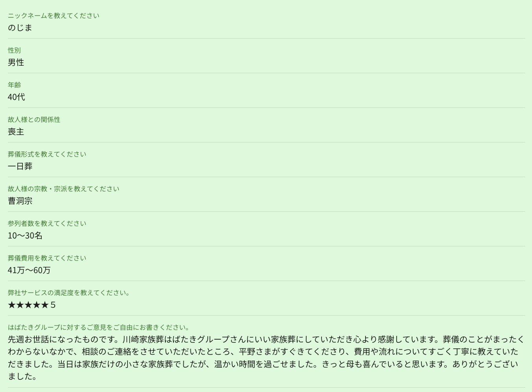
Task: Click the sect value 曹洞宗
Action: 20,201
